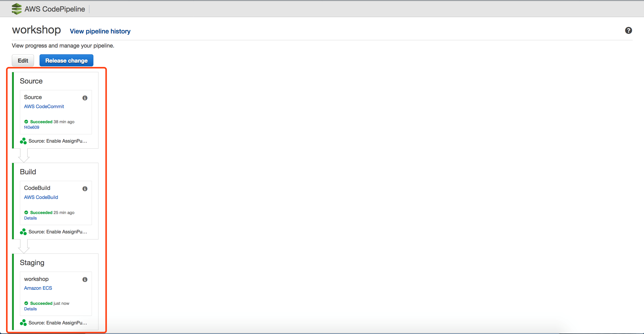Click the AWS CodePipeline logo icon
This screenshot has width=644, height=334.
click(x=17, y=9)
